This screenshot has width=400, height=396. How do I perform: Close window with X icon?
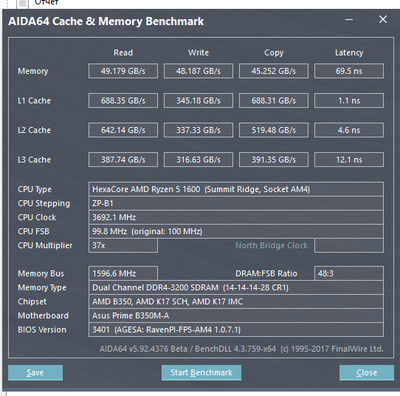click(383, 19)
